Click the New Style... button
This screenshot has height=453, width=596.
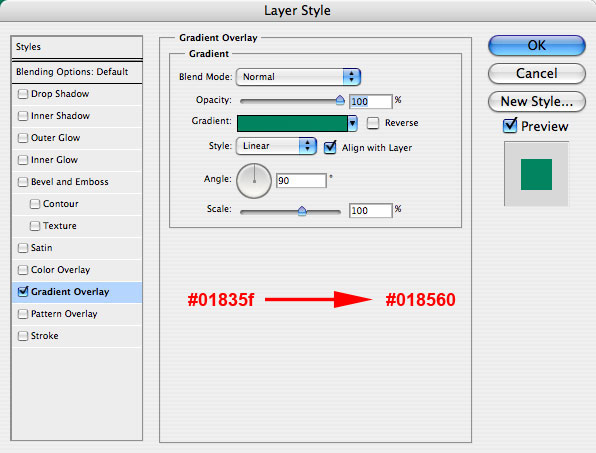click(x=536, y=101)
